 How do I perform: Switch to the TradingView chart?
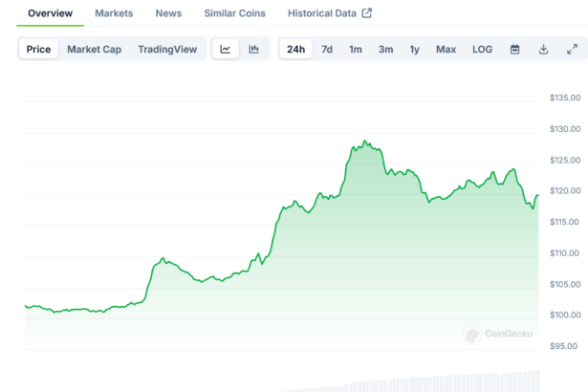tap(167, 49)
